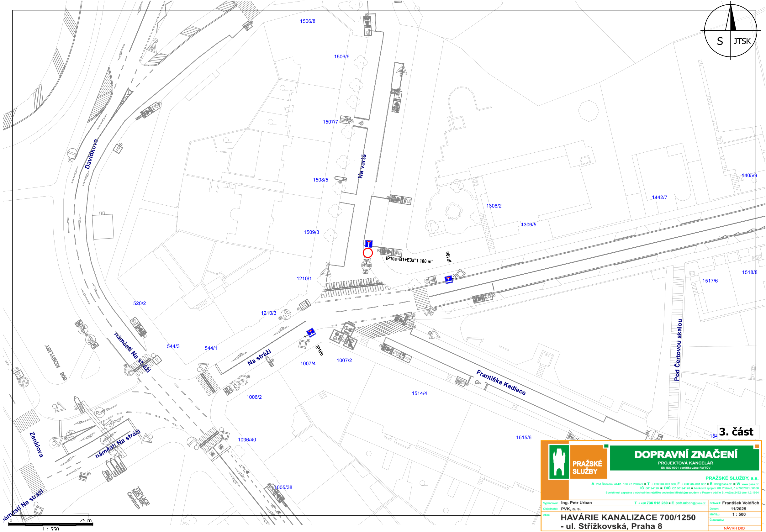Click the '3. část' sheet label
Image resolution: width=766 pixels, height=532 pixels.
[x=736, y=432]
